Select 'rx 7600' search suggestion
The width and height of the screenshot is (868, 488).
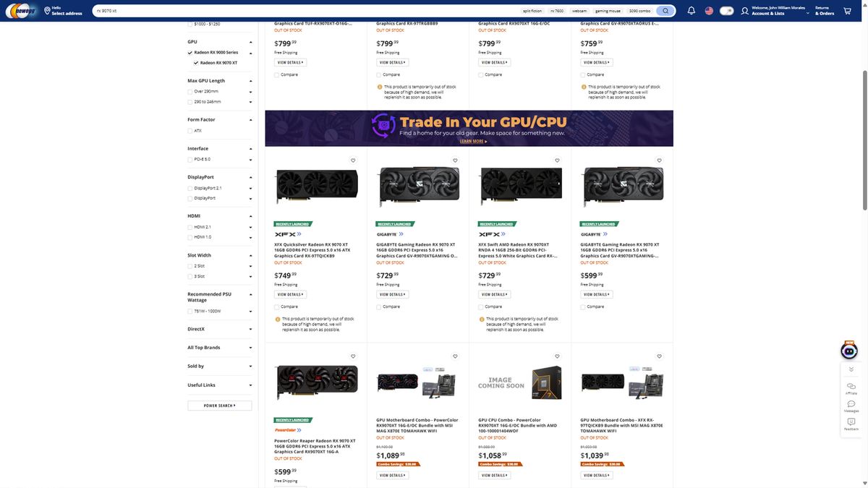pyautogui.click(x=557, y=11)
